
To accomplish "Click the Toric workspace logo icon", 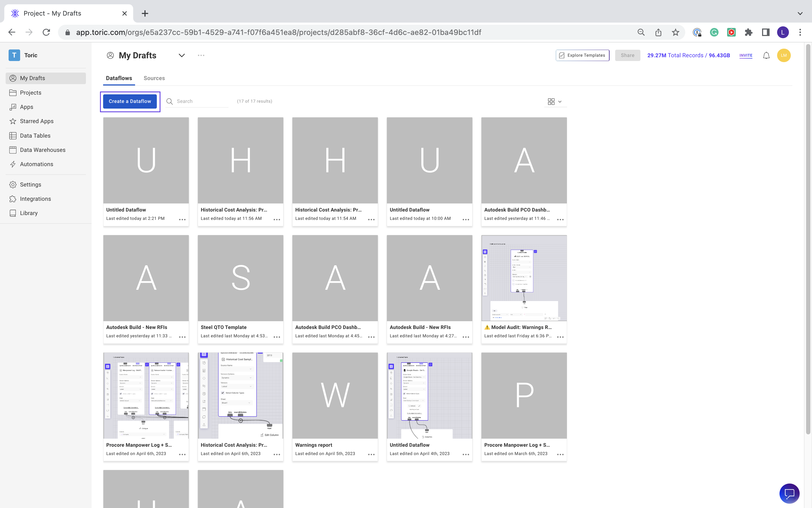I will click(x=14, y=55).
